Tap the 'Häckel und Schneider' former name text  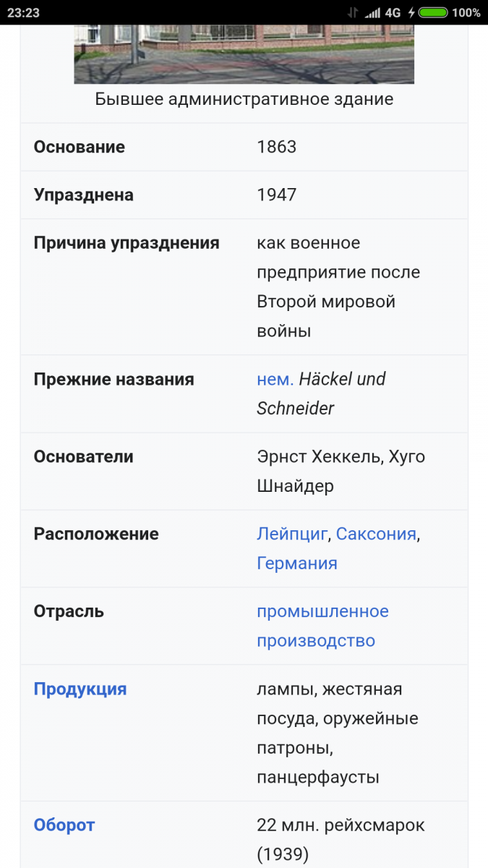point(321,393)
